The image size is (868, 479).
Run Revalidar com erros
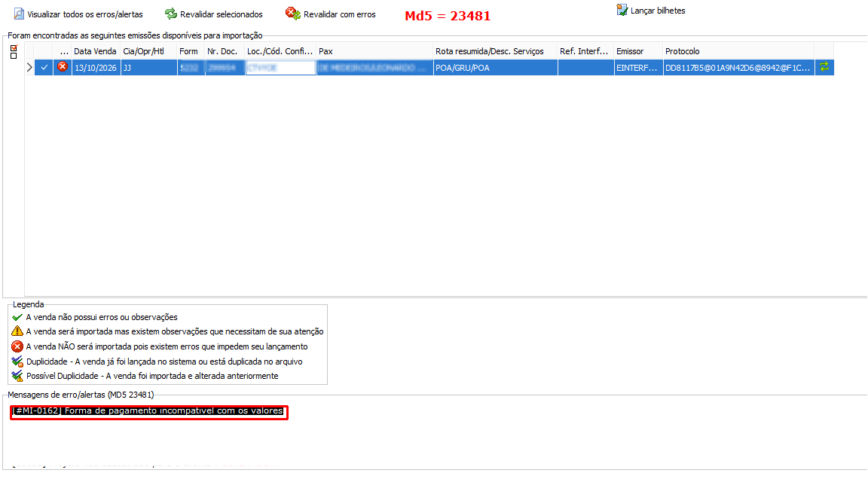331,14
